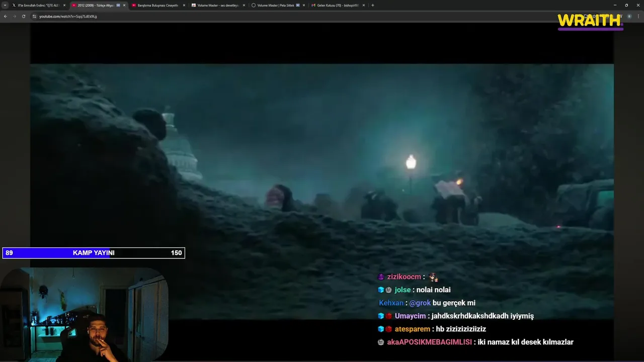The width and height of the screenshot is (644, 362).
Task: Click the red badge beside atesparem
Action: 389,329
